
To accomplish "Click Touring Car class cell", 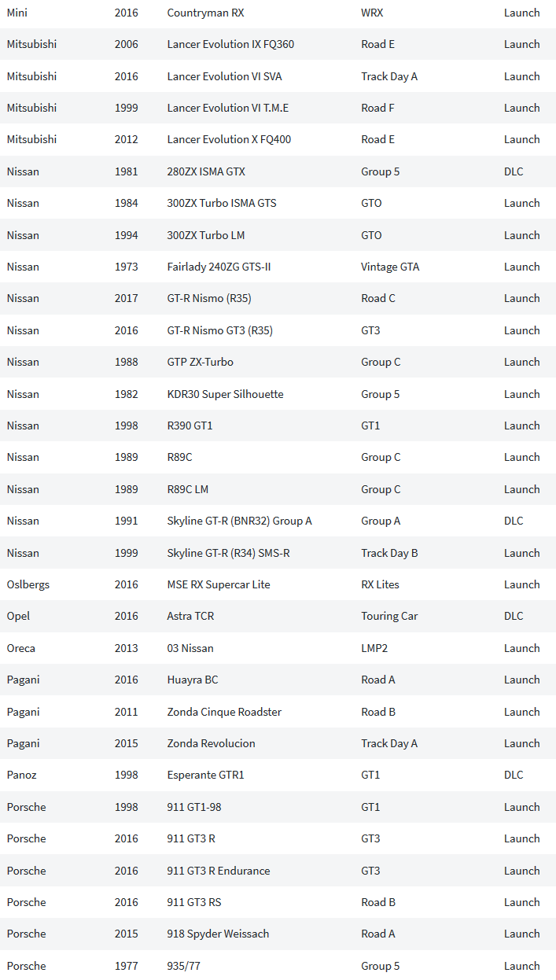I will [x=389, y=616].
